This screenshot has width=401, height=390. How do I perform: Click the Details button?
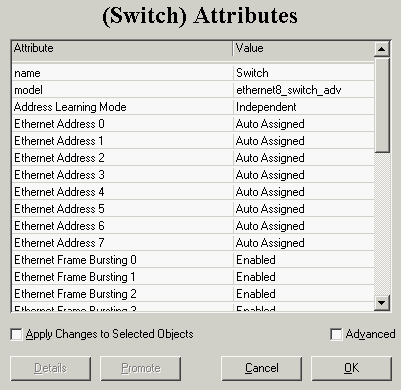click(50, 368)
